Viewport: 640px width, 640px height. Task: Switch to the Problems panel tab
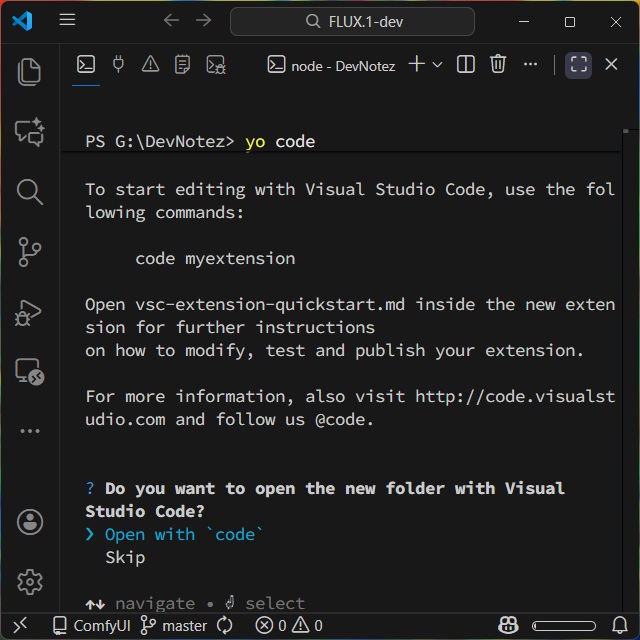tap(150, 65)
